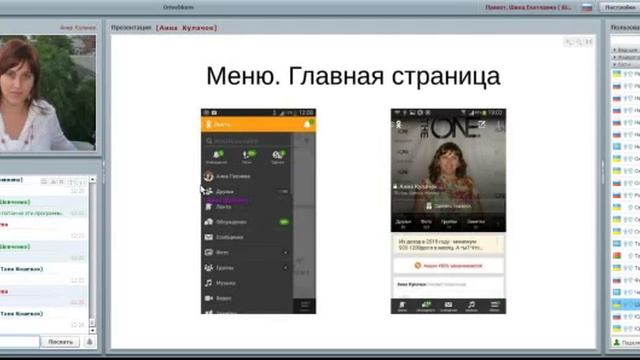Viewport: 640px width, 360px height.
Task: Click the bell icon beside the send button
Action: pos(89,342)
